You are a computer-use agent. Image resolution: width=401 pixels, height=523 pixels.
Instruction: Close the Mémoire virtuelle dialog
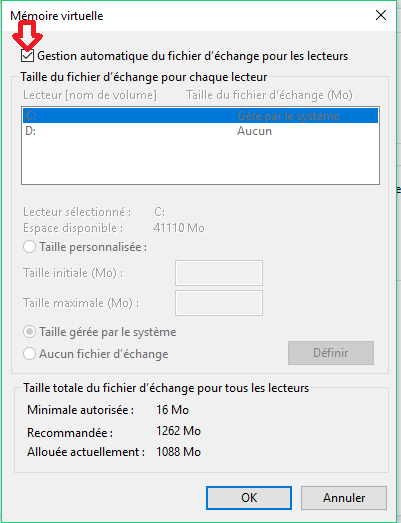click(x=381, y=15)
